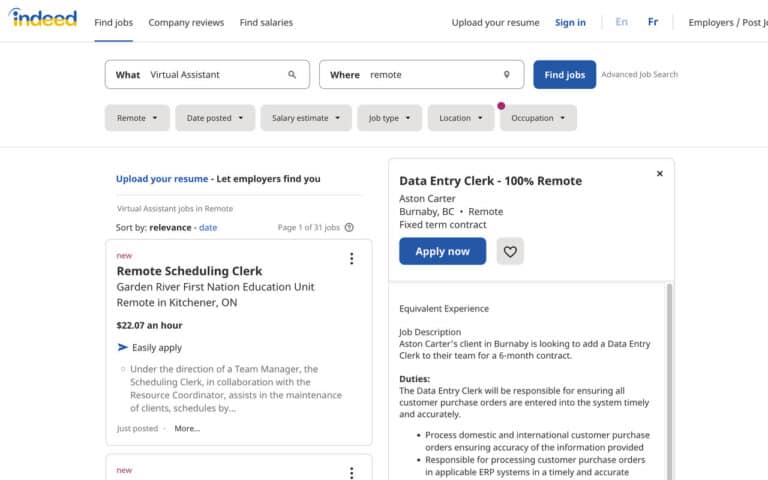
Task: Switch language to English (En)
Action: pos(622,22)
